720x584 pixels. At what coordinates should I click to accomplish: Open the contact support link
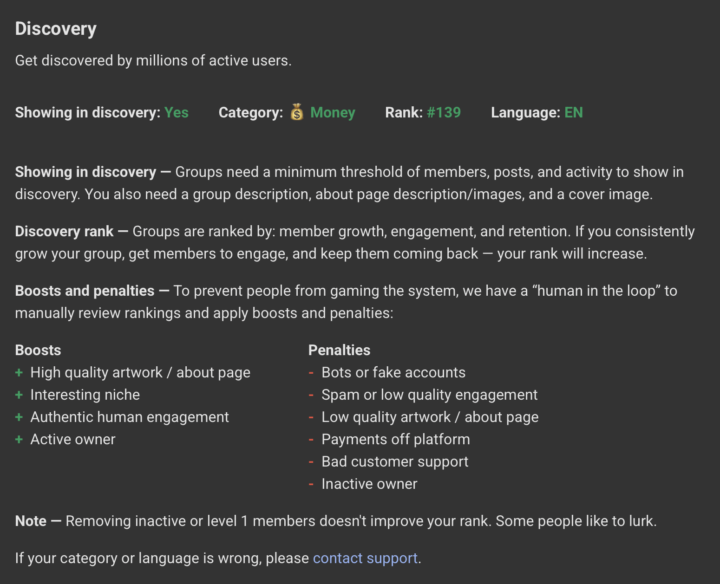coord(365,558)
